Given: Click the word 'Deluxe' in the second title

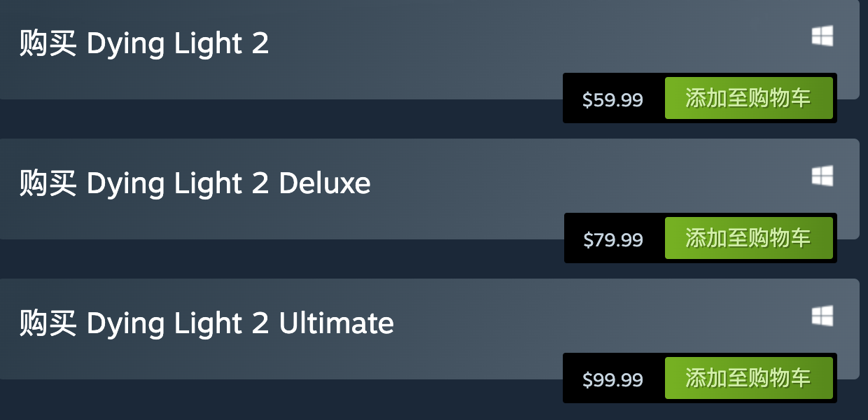Looking at the screenshot, I should click(325, 183).
